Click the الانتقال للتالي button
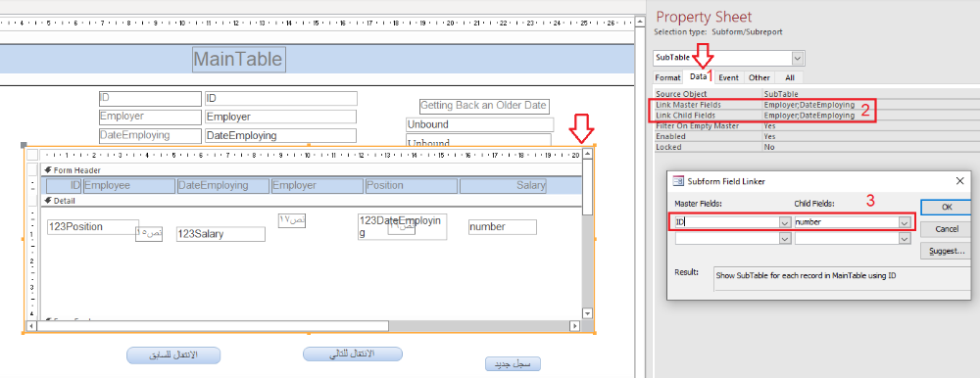The height and width of the screenshot is (378, 980). click(x=353, y=354)
